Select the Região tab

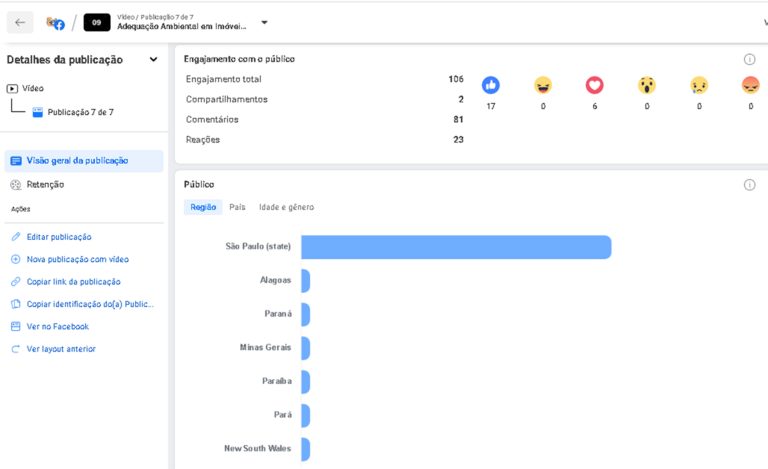pyautogui.click(x=203, y=207)
